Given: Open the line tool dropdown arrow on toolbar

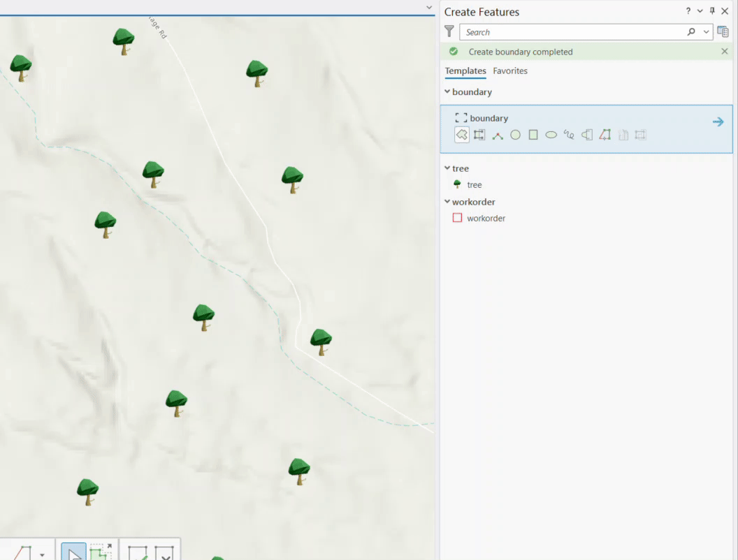Looking at the screenshot, I should pos(43,555).
